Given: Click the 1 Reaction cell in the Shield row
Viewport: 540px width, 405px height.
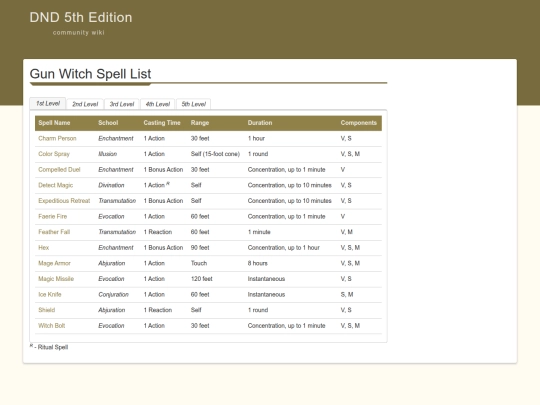Looking at the screenshot, I should click(x=158, y=310).
